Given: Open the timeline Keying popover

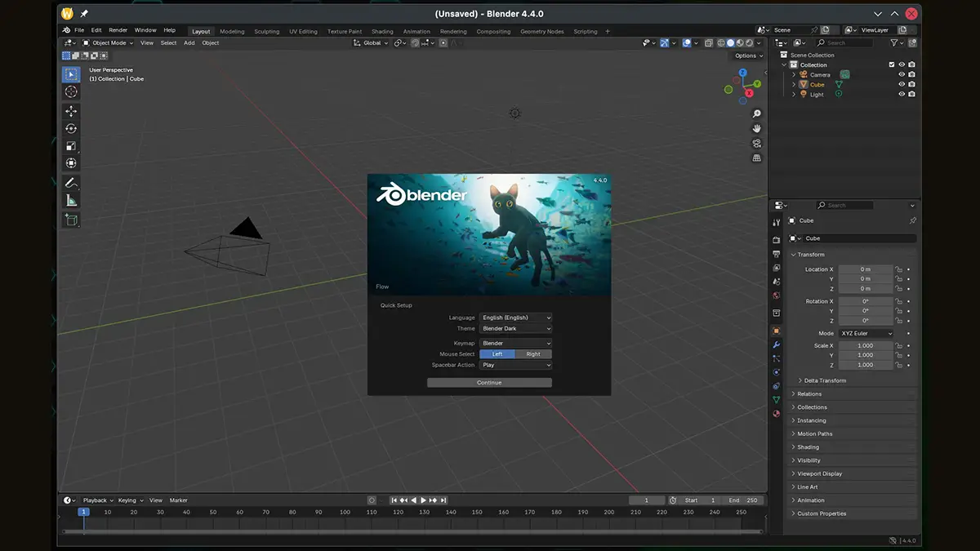Looking at the screenshot, I should point(130,500).
